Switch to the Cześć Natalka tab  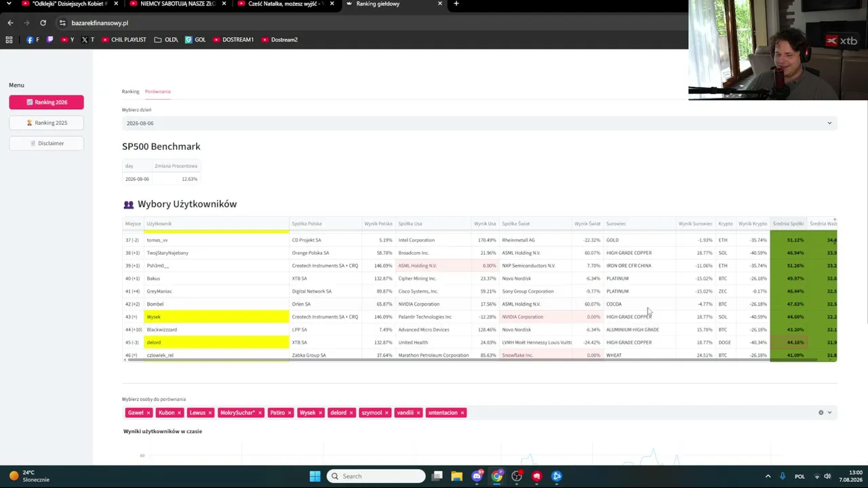(x=285, y=4)
